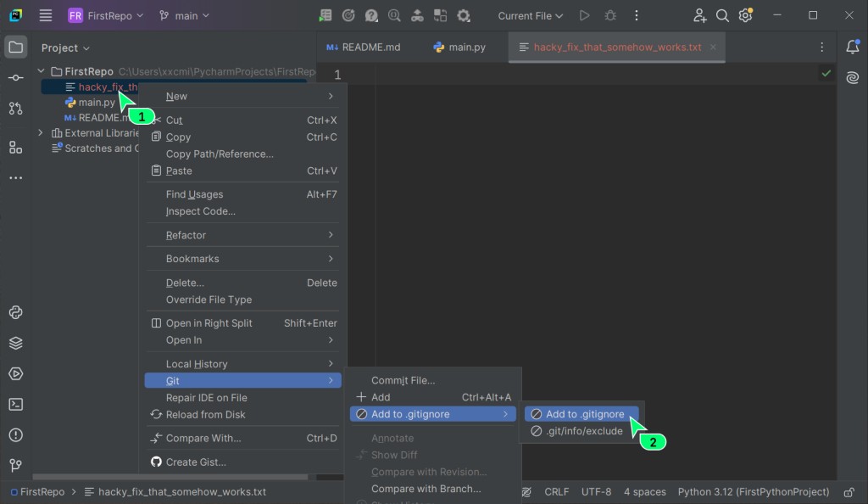
Task: Open the main hamburger menu
Action: (46, 15)
